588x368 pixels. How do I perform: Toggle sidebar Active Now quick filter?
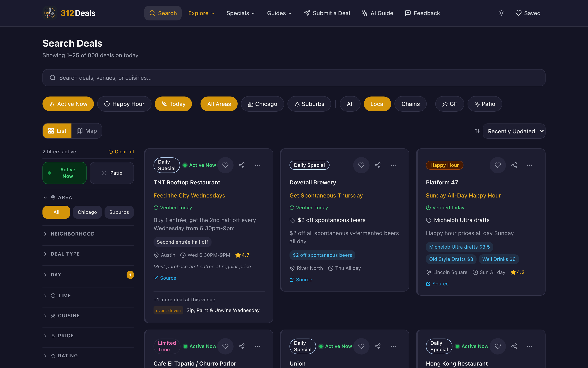[64, 173]
